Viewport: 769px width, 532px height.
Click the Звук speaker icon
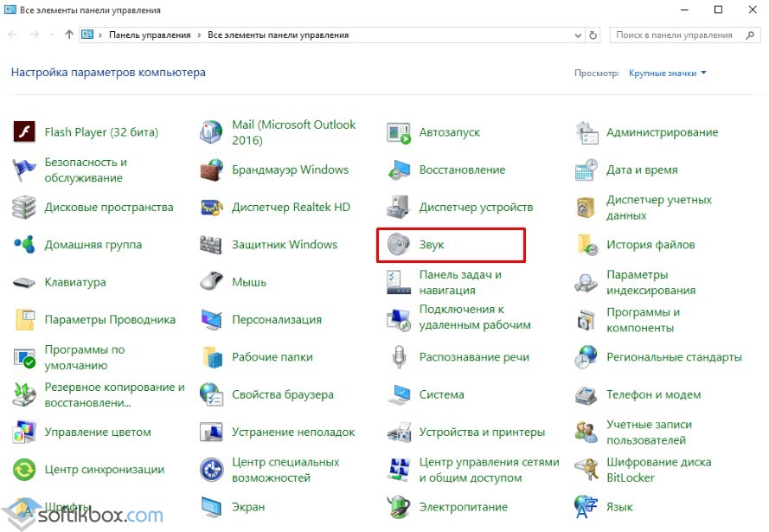click(399, 245)
